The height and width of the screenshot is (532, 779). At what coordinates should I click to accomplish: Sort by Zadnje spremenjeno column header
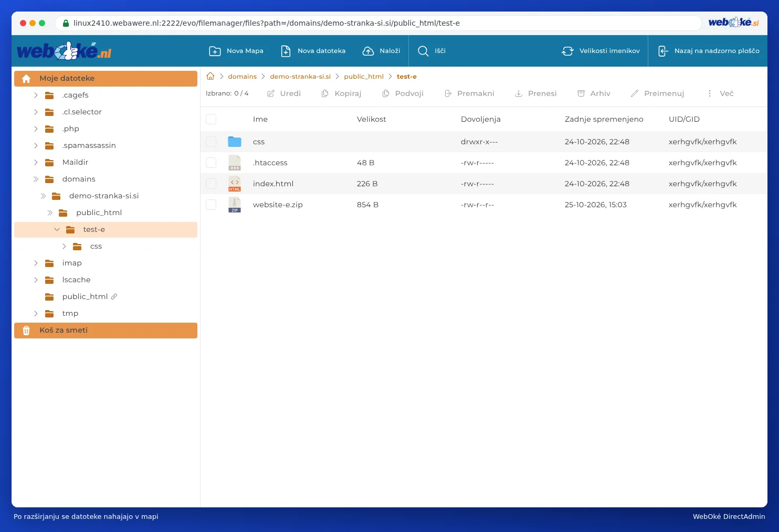coord(604,119)
